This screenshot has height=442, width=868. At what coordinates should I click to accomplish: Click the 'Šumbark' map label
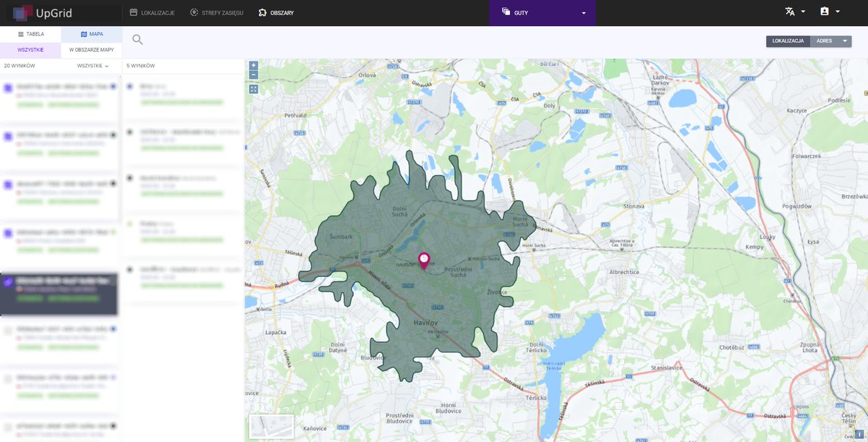(x=341, y=237)
